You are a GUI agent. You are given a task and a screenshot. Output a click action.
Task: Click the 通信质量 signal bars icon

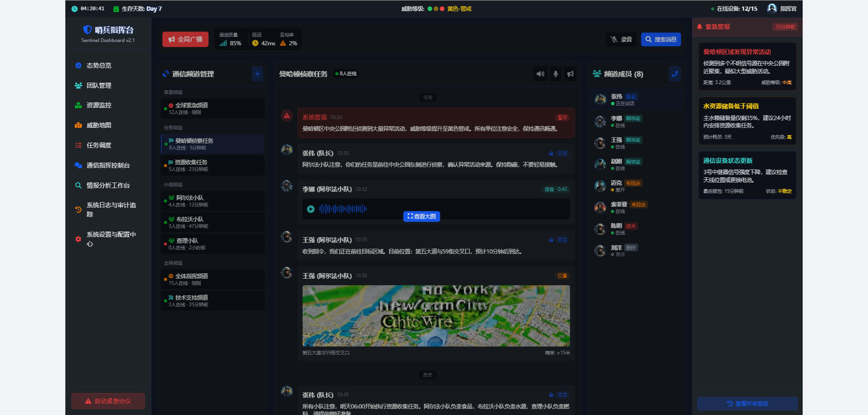point(223,43)
